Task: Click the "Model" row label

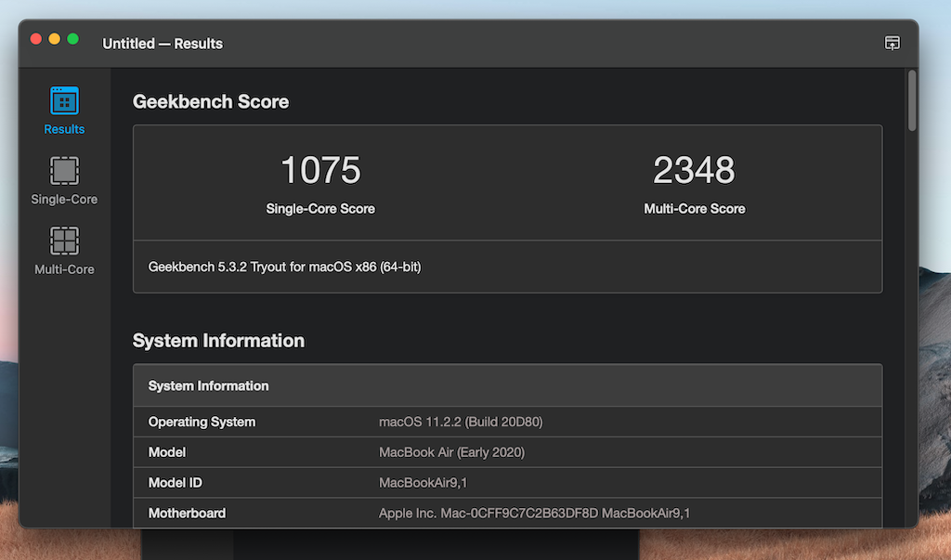Action: pyautogui.click(x=167, y=452)
